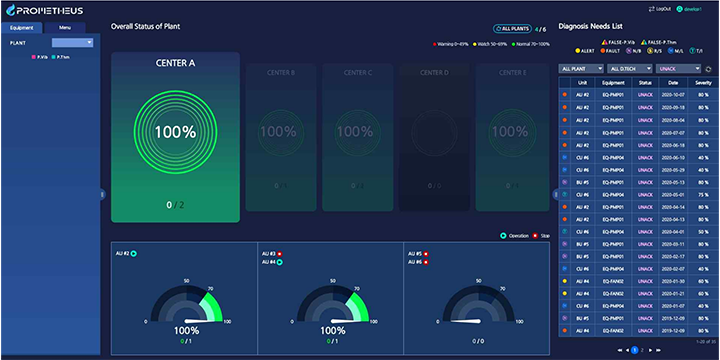
Task: Toggle the P.Thm legend marker
Action: pyautogui.click(x=53, y=57)
